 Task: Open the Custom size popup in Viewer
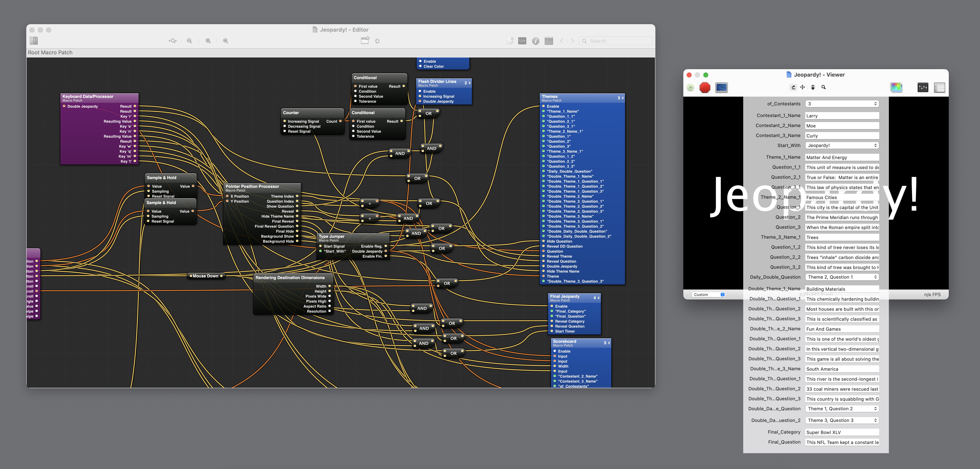709,295
